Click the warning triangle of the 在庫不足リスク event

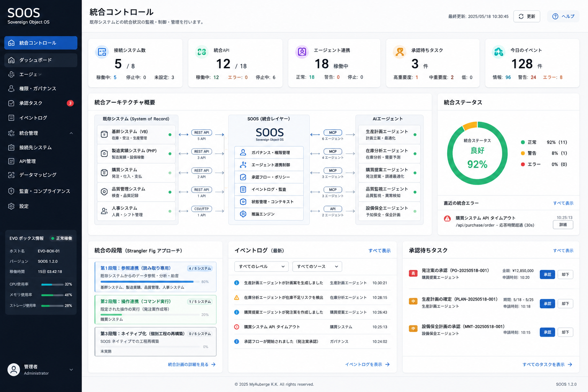[x=237, y=297]
